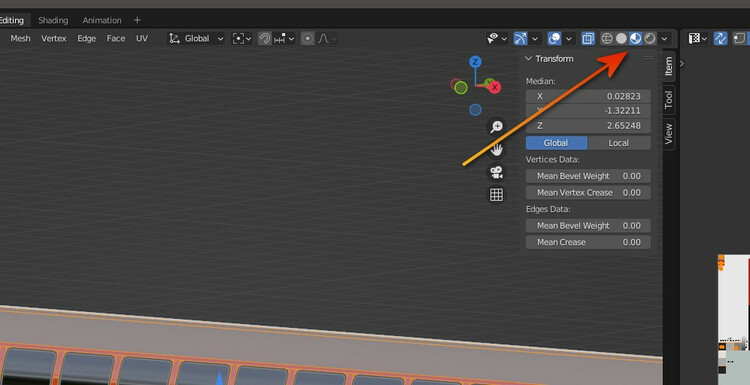Screen dimensions: 750x385
Task: Toggle camera view icon
Action: pyautogui.click(x=496, y=172)
